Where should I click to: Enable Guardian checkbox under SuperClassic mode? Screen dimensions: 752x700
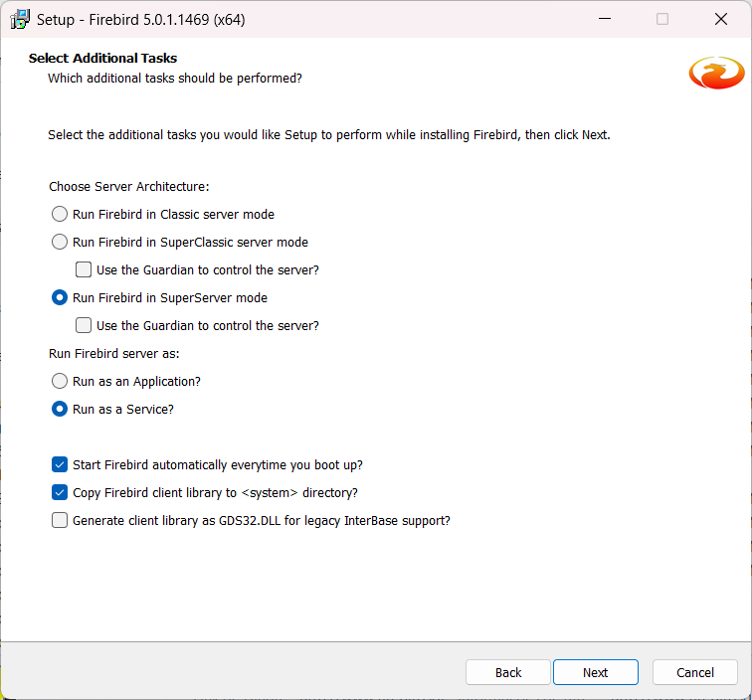[84, 269]
